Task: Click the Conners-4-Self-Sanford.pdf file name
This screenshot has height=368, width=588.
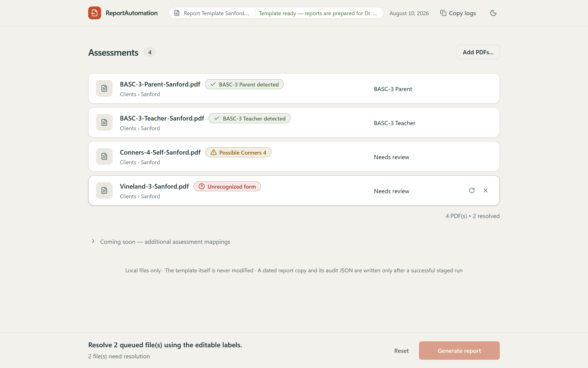Action: pos(160,152)
